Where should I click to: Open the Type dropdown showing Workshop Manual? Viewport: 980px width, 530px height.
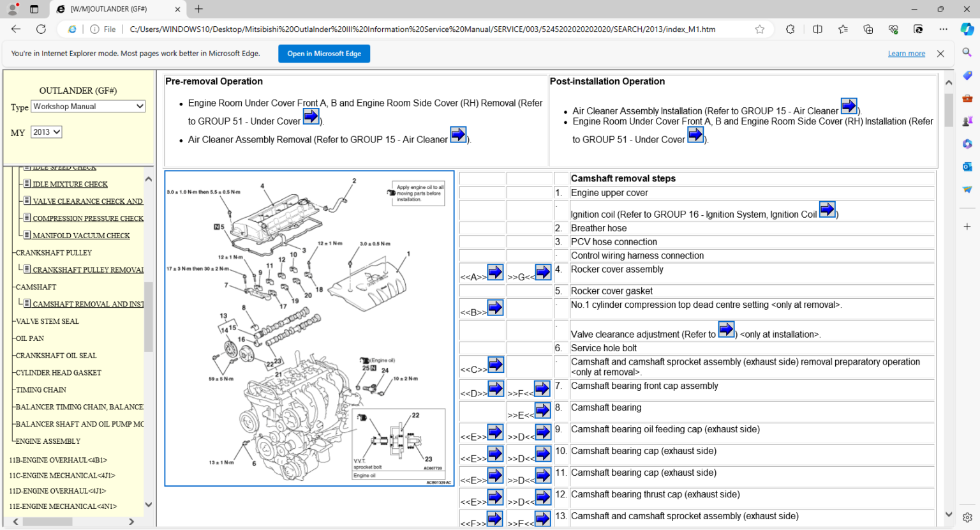click(88, 107)
